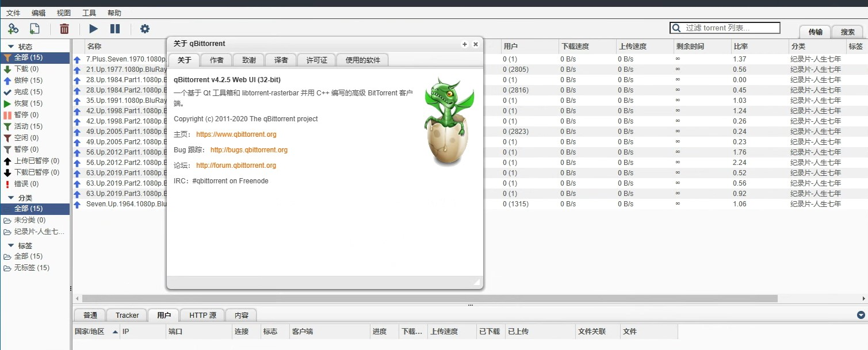Open the 内容 details tab
Image resolution: width=868 pixels, height=350 pixels.
point(241,315)
